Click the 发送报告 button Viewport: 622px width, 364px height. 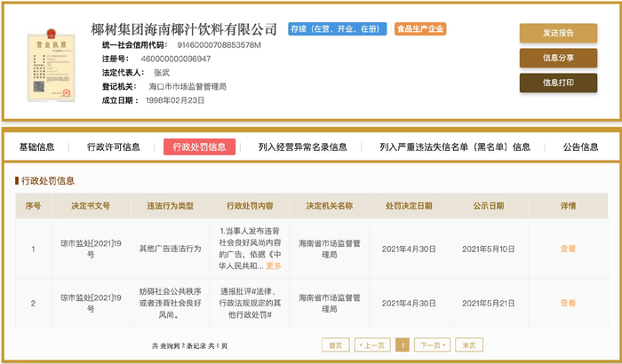pyautogui.click(x=558, y=34)
